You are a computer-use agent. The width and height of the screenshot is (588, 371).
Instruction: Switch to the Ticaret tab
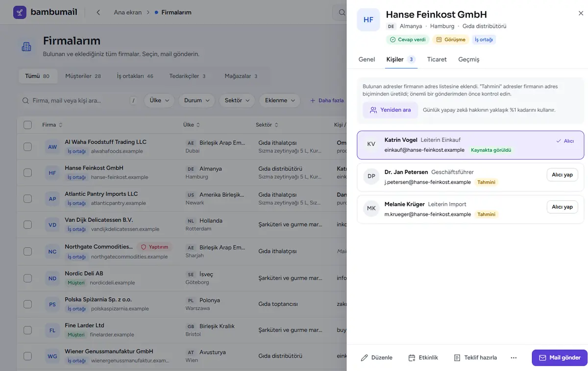(x=437, y=59)
